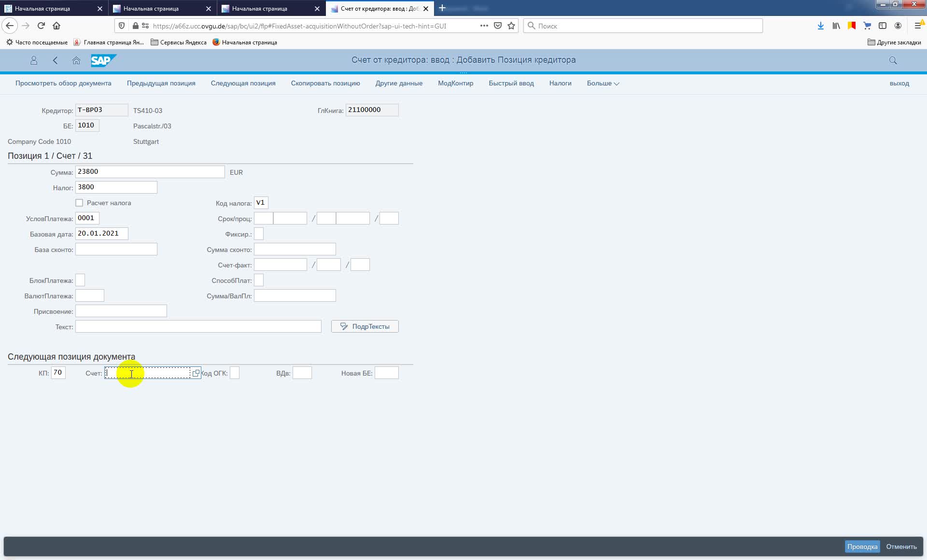Open Другие данные
The width and height of the screenshot is (927, 560).
pos(399,83)
